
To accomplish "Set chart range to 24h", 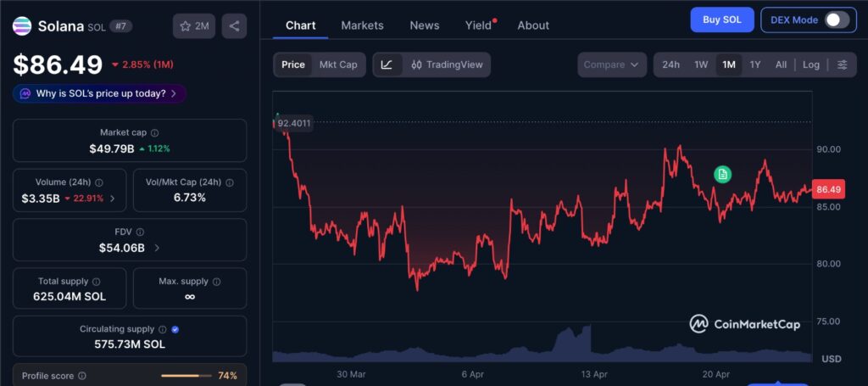I will [x=671, y=64].
